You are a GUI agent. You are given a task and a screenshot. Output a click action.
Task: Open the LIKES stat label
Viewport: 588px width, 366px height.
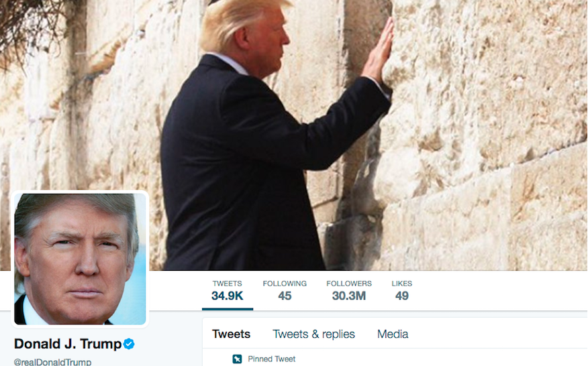click(402, 284)
